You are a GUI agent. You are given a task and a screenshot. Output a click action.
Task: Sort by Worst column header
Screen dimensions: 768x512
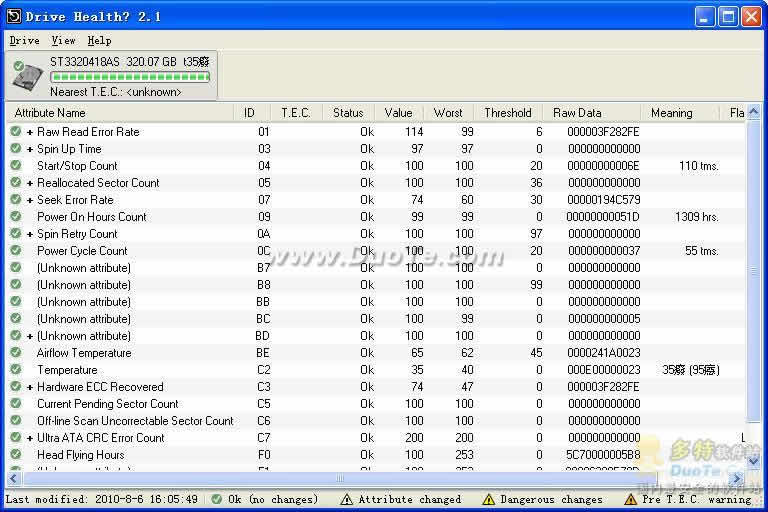point(448,113)
